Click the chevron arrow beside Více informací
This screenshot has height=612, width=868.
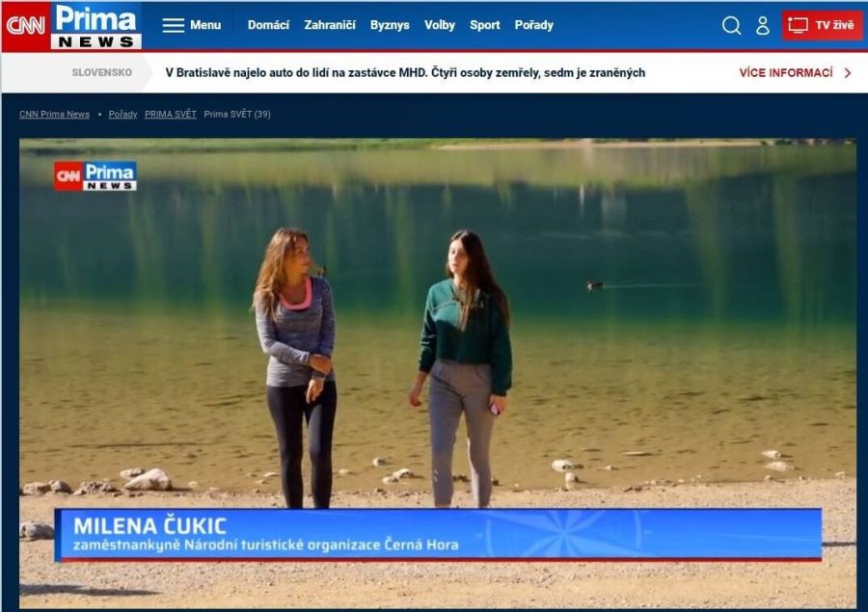coord(848,73)
